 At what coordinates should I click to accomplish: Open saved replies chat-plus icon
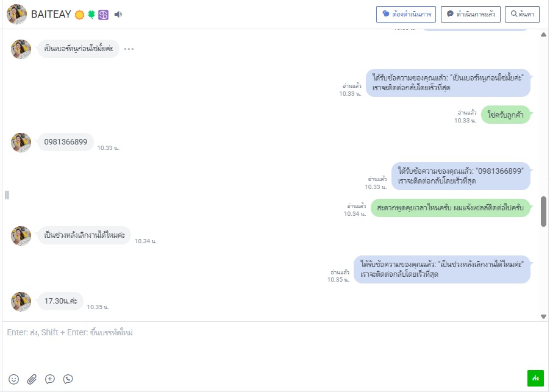[x=50, y=379]
